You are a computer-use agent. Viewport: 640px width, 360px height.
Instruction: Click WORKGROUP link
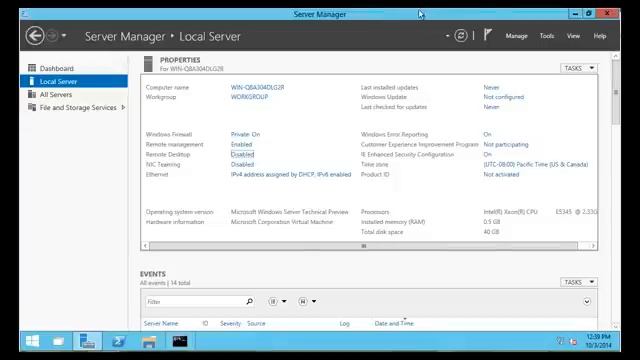tap(249, 97)
